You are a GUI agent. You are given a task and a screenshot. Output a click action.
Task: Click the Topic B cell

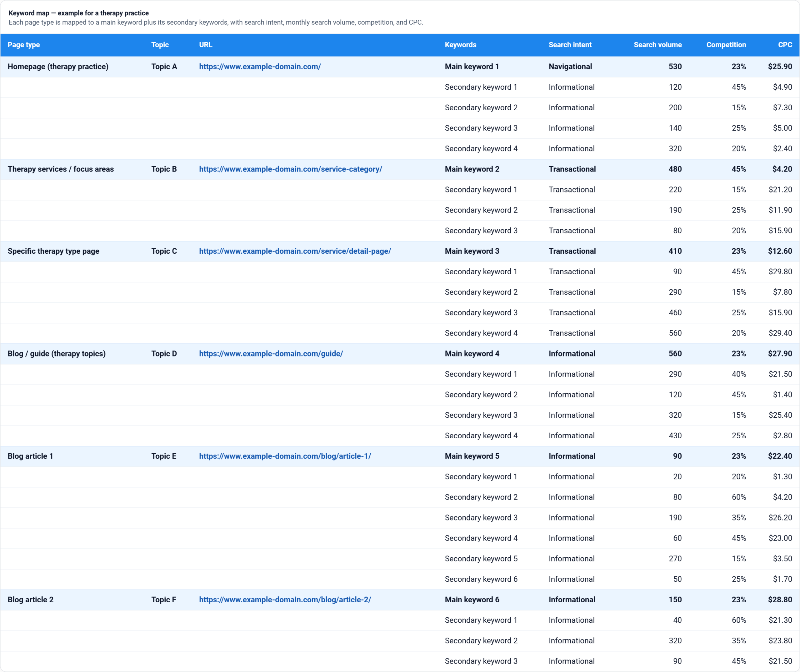coord(164,169)
